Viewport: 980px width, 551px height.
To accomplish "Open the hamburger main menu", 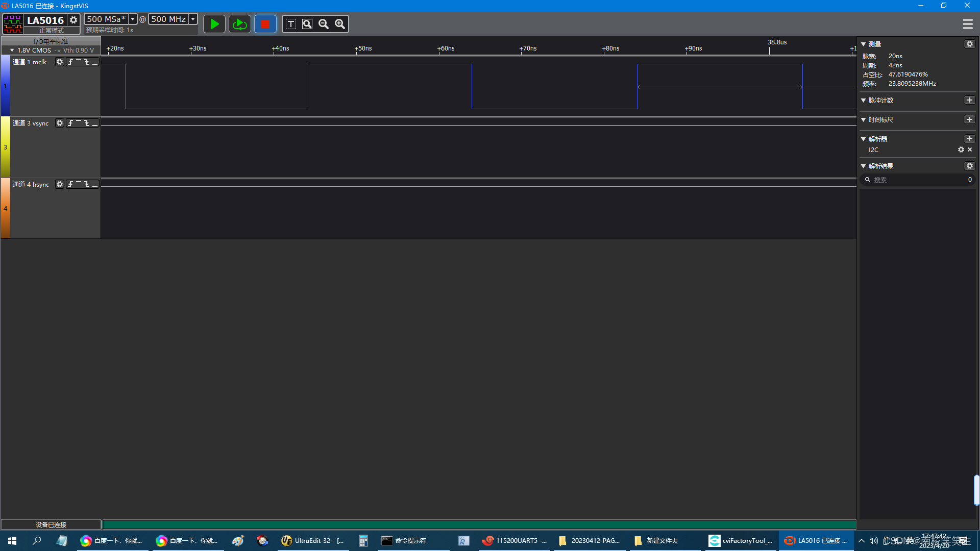I will (x=967, y=24).
